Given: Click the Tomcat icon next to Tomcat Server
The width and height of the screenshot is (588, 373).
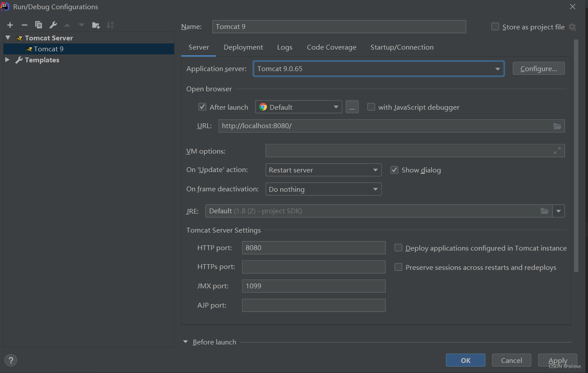Looking at the screenshot, I should coord(19,38).
